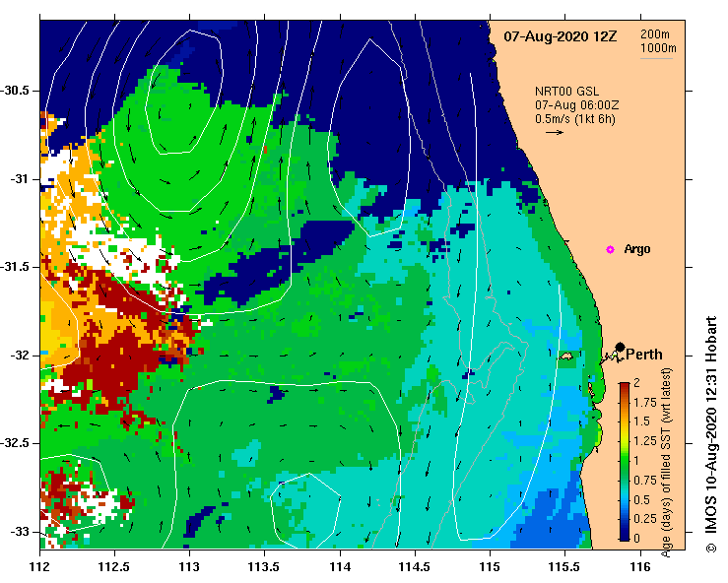This screenshot has width=728, height=583.
Task: Click the longitude axis label 114.5
Action: [x=415, y=567]
